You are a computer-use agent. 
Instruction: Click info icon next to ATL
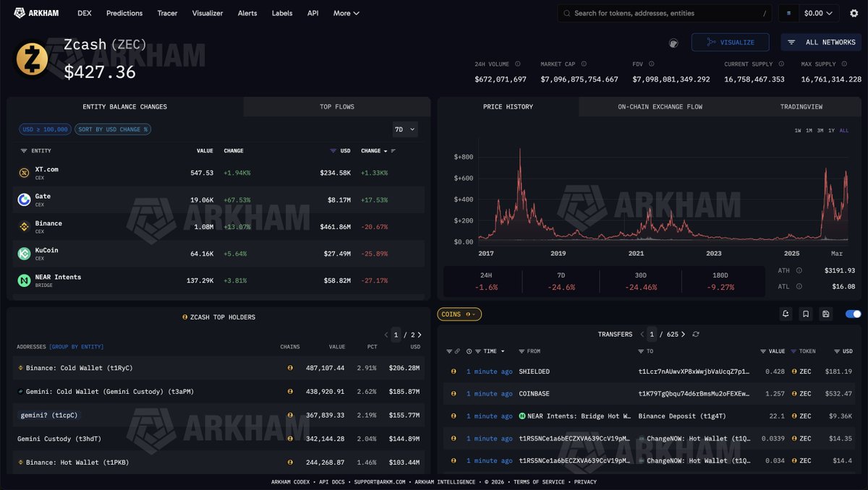coord(799,286)
